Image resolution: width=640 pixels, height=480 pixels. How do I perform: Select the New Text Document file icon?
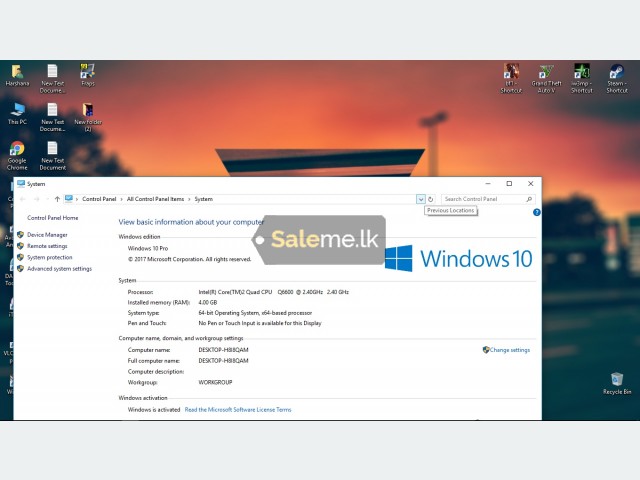(53, 156)
